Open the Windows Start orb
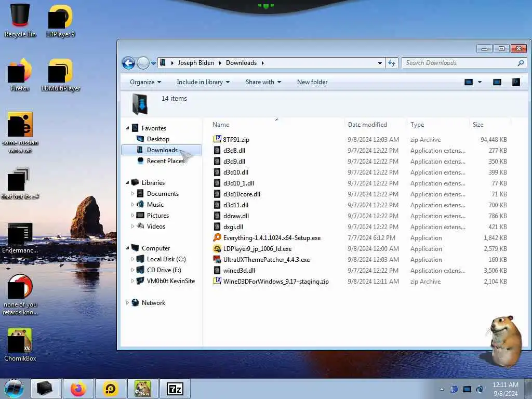The height and width of the screenshot is (399, 532). coord(14,389)
